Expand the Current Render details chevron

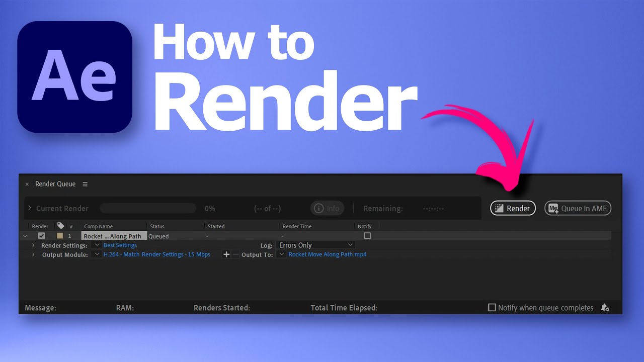(30, 208)
